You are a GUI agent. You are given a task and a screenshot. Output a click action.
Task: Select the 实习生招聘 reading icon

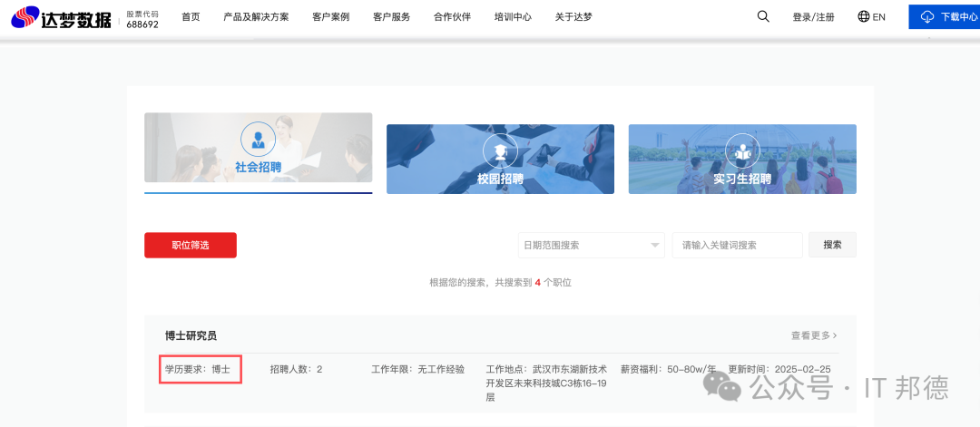pos(742,150)
